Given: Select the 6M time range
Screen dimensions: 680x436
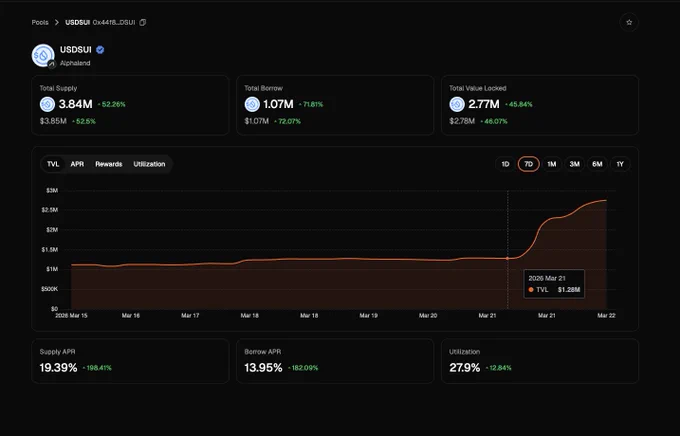Looking at the screenshot, I should tap(597, 164).
